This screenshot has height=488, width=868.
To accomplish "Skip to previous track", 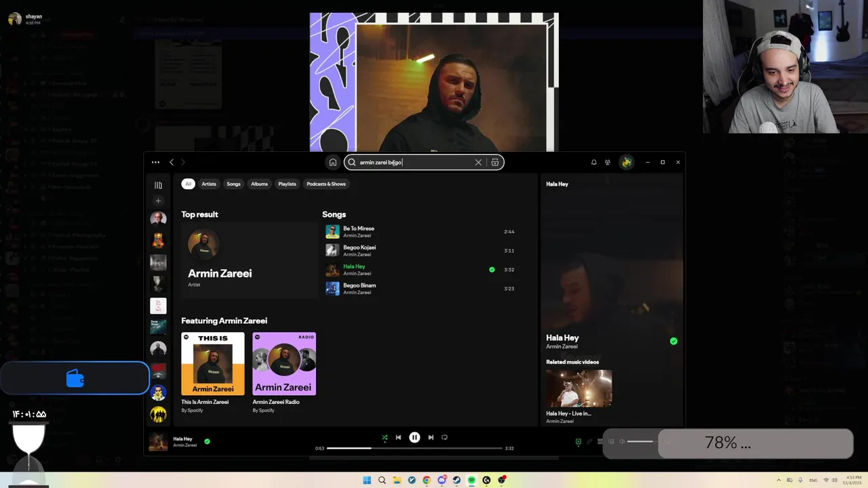I will coord(398,438).
